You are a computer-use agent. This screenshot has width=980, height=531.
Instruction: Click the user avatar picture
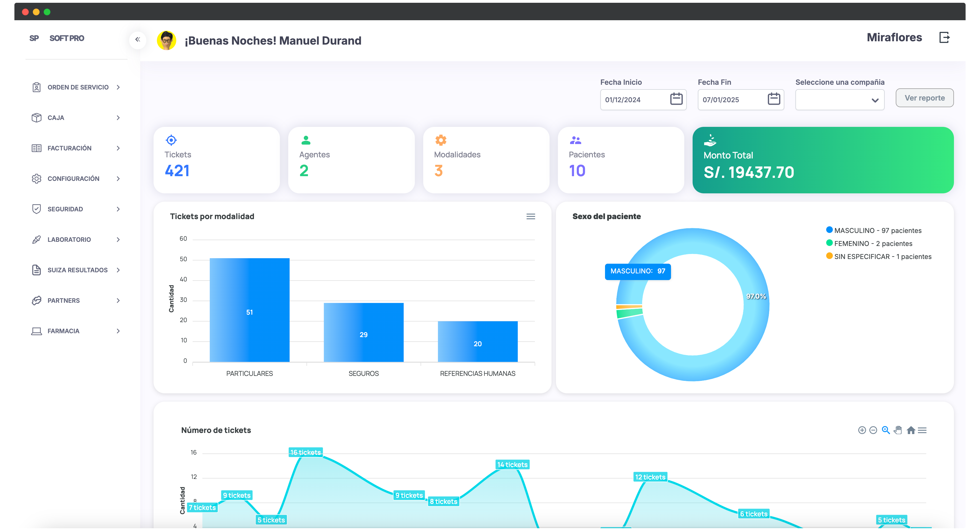coord(166,40)
